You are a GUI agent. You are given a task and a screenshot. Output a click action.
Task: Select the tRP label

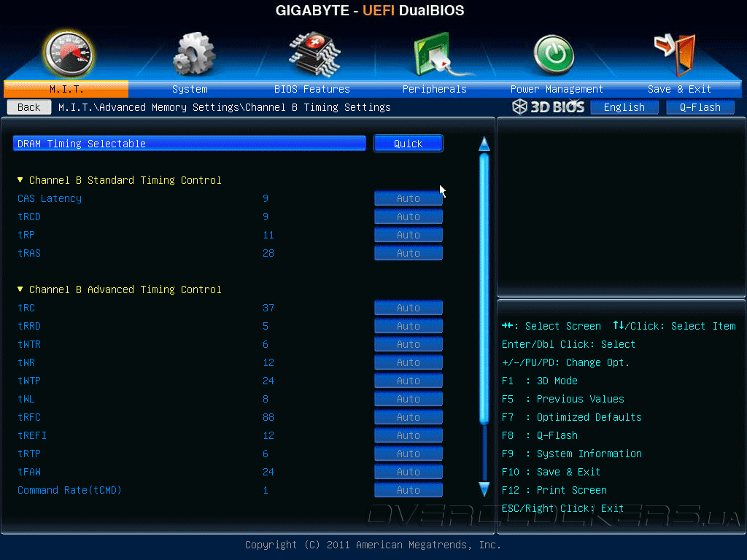[26, 235]
